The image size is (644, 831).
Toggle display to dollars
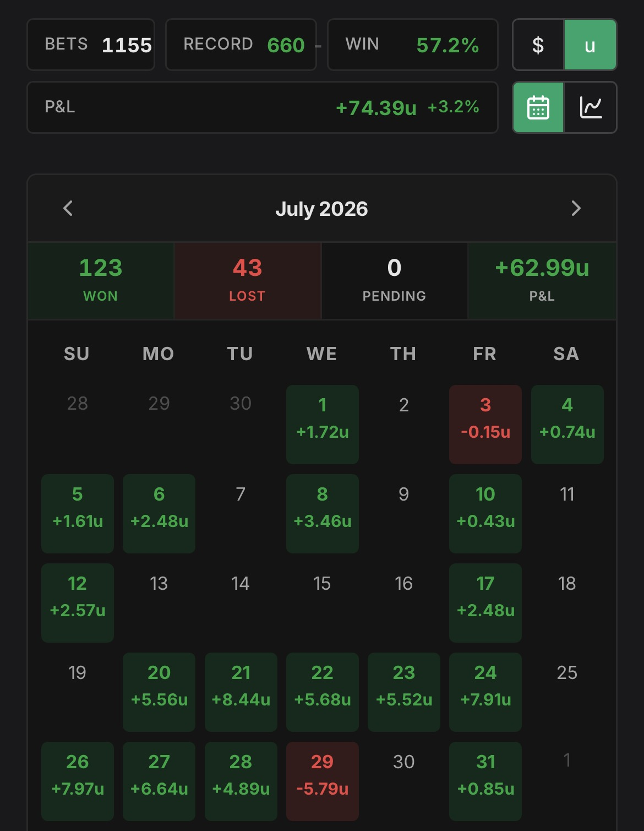[538, 45]
